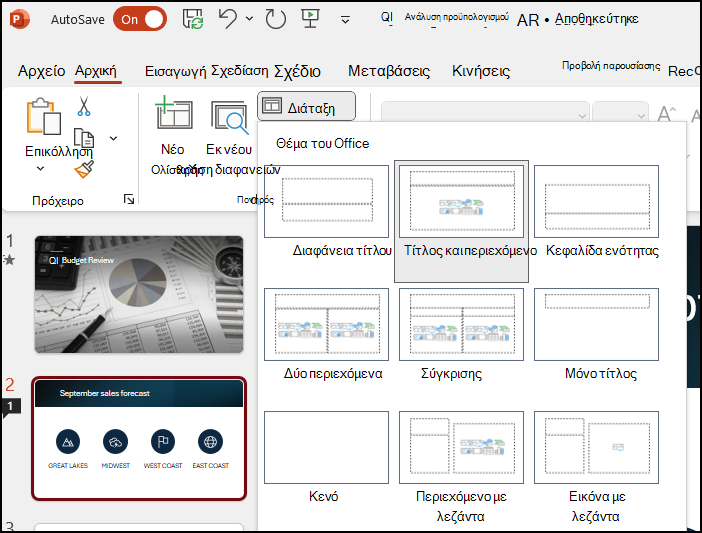This screenshot has width=702, height=533.
Task: Open the Μεταβάσεις tab
Action: pos(389,71)
